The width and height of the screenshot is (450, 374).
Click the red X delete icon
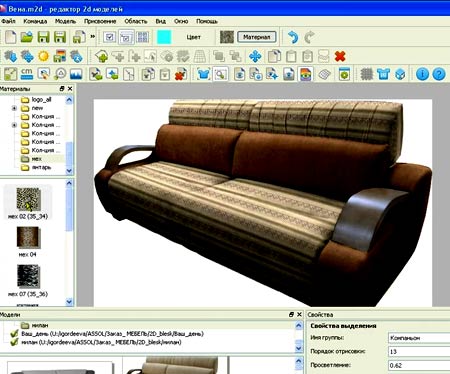[x=340, y=56]
